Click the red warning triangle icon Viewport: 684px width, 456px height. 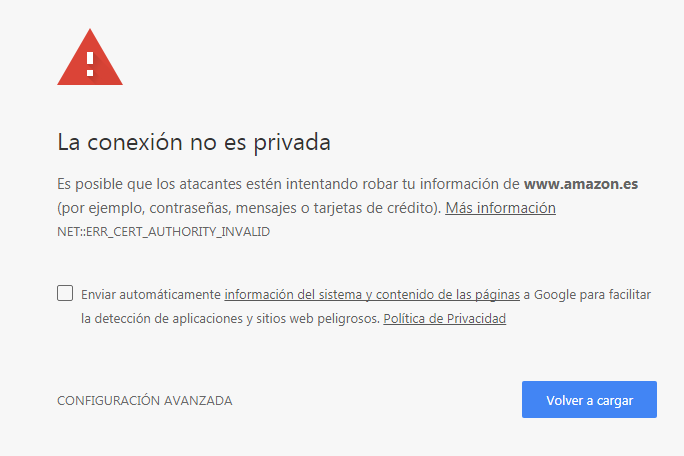click(x=90, y=57)
